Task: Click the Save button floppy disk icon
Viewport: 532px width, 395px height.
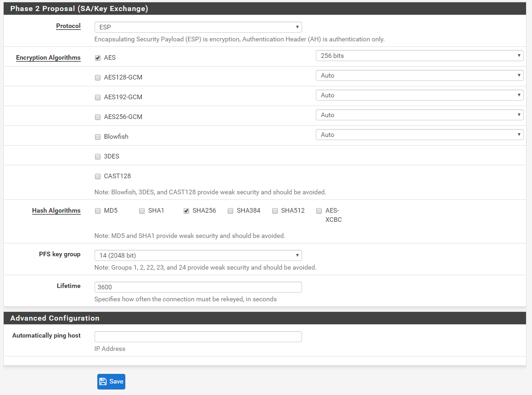Action: (103, 381)
